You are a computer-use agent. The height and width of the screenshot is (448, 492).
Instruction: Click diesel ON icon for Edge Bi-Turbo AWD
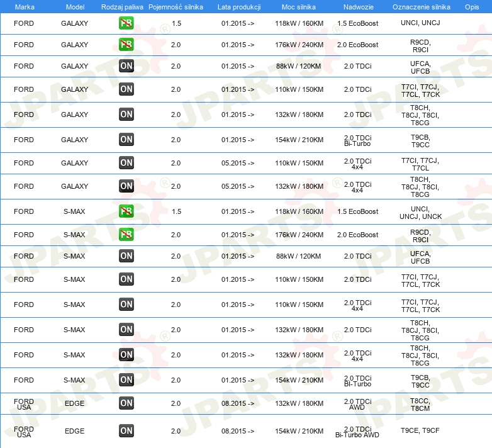(x=126, y=431)
